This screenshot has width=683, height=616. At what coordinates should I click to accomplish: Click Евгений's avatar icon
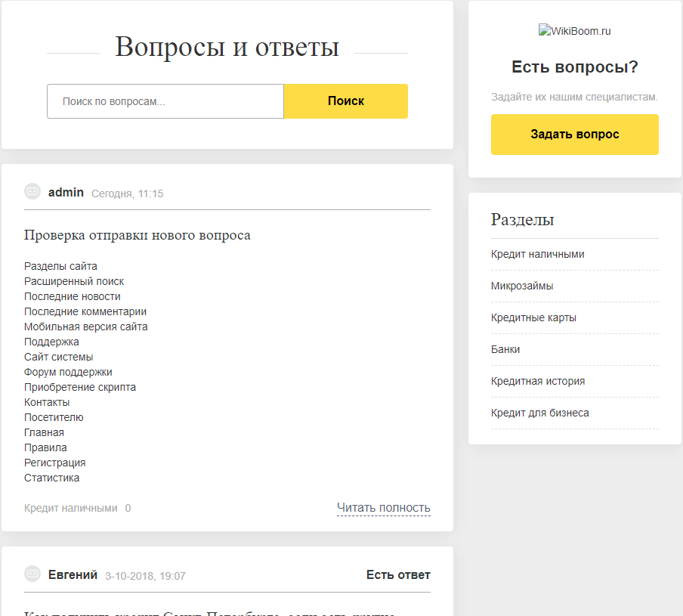click(32, 574)
